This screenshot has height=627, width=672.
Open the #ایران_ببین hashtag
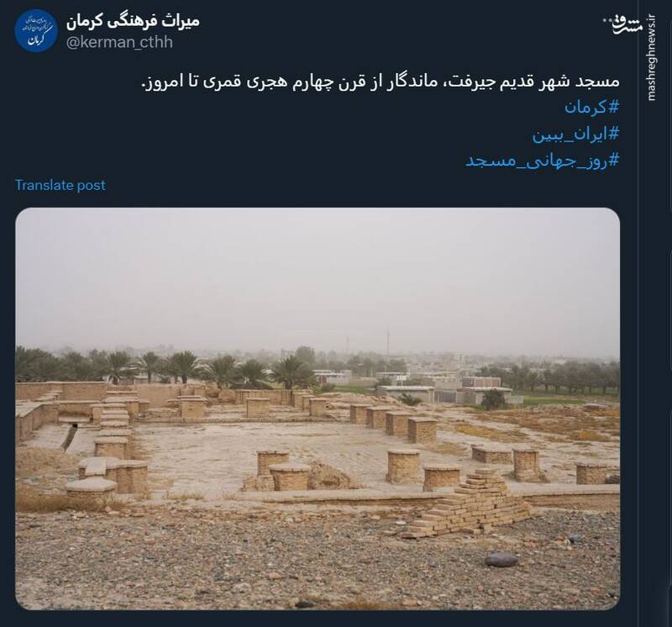(575, 134)
